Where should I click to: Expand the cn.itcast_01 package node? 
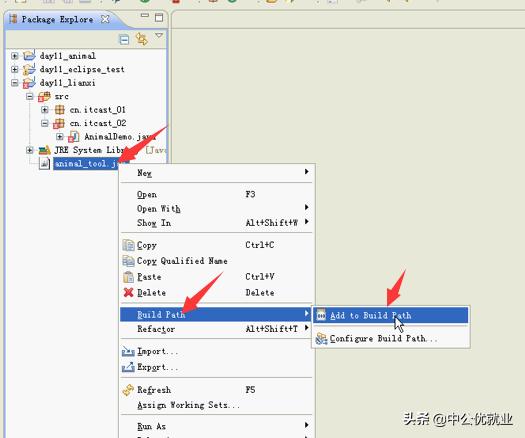(x=45, y=110)
